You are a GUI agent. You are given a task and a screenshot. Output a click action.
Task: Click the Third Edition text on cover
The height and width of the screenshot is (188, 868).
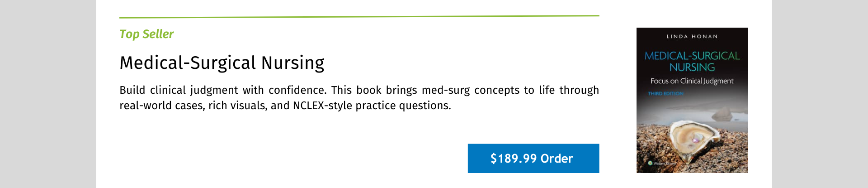coord(665,94)
